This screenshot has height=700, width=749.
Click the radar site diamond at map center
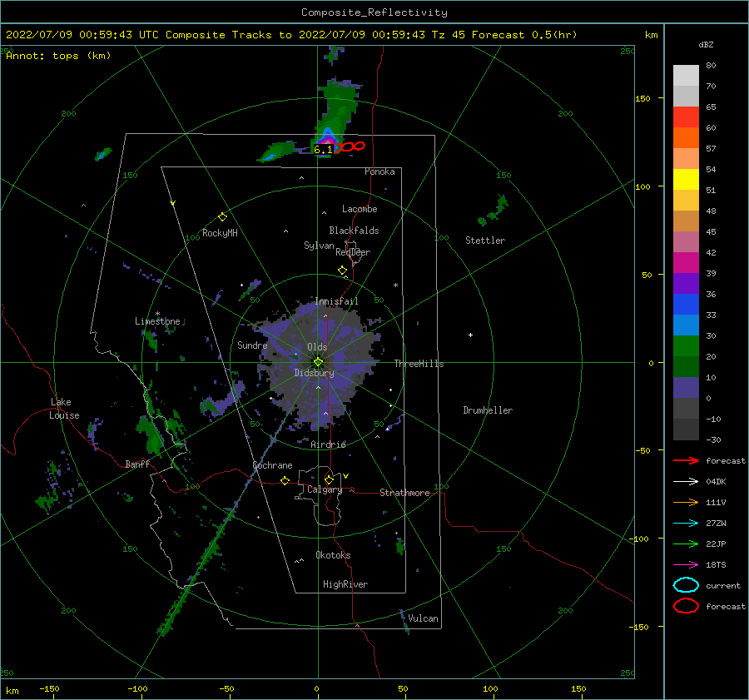[x=318, y=362]
